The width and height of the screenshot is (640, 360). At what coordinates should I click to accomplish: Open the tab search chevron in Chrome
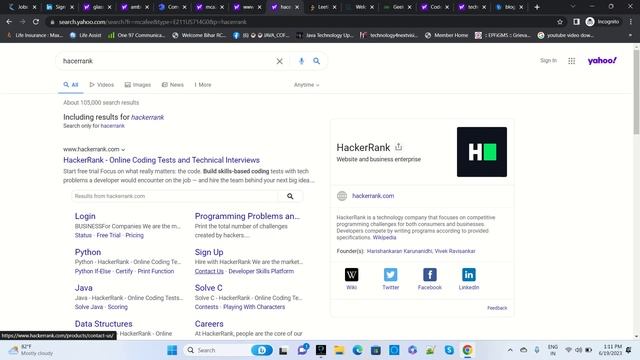[x=573, y=7]
